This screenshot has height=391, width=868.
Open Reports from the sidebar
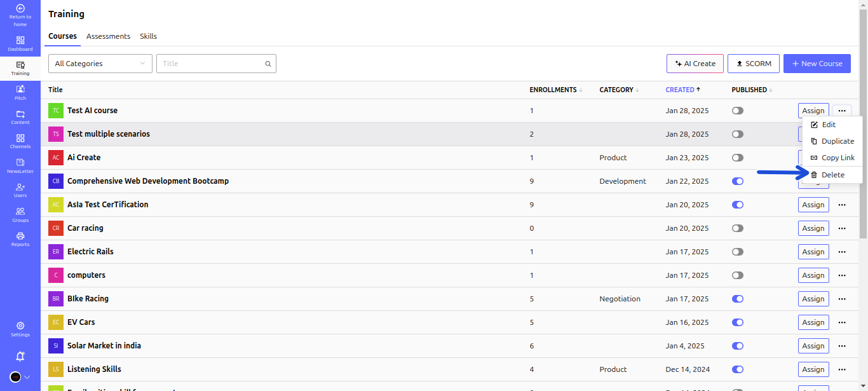(x=20, y=239)
